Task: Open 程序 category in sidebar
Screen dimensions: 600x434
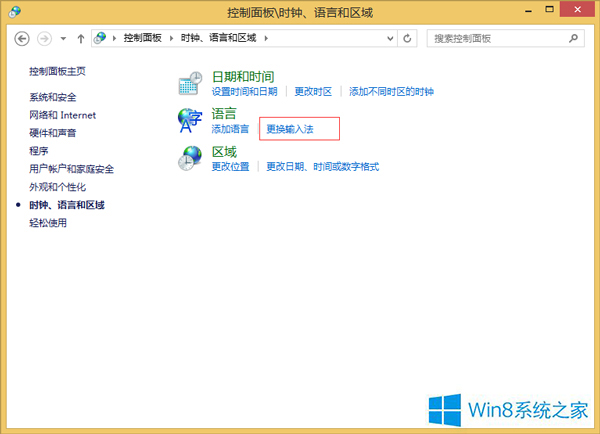Action: coord(39,151)
